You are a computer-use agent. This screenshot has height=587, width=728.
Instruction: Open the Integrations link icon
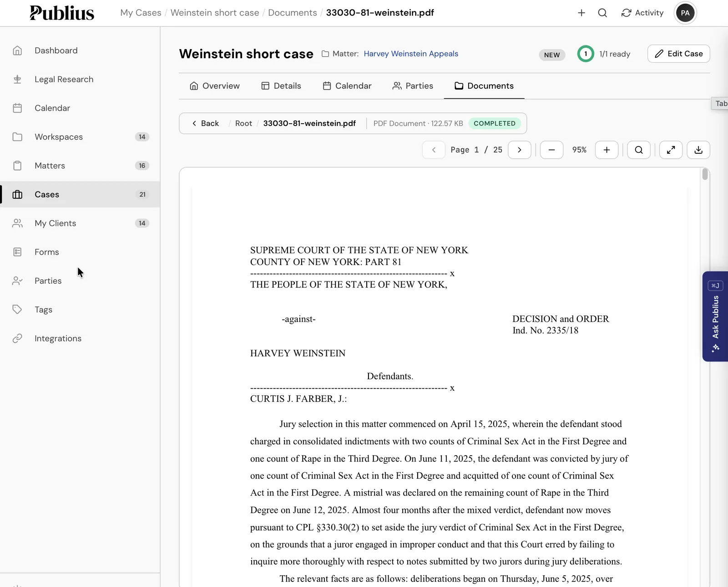(x=17, y=338)
